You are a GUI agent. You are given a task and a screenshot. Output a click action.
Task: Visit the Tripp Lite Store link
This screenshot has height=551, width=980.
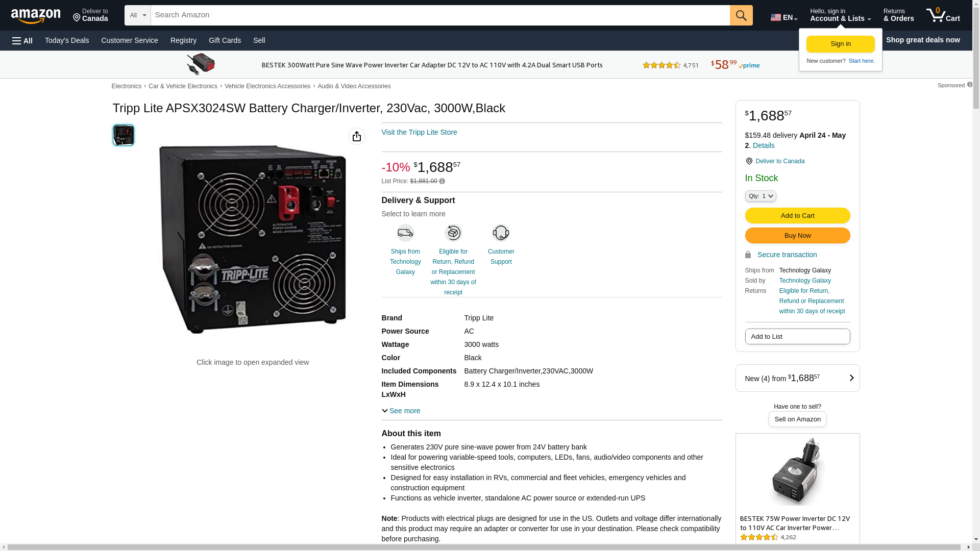[419, 132]
